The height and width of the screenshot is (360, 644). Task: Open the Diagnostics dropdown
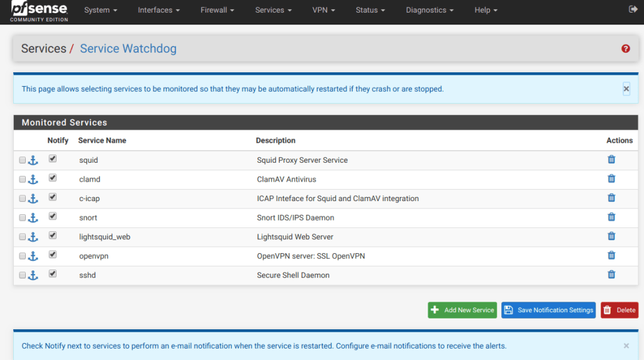(430, 10)
